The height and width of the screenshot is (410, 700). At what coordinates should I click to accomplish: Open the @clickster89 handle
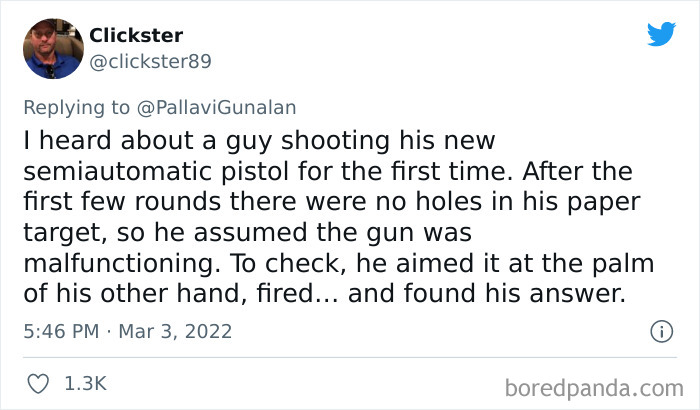[x=150, y=61]
